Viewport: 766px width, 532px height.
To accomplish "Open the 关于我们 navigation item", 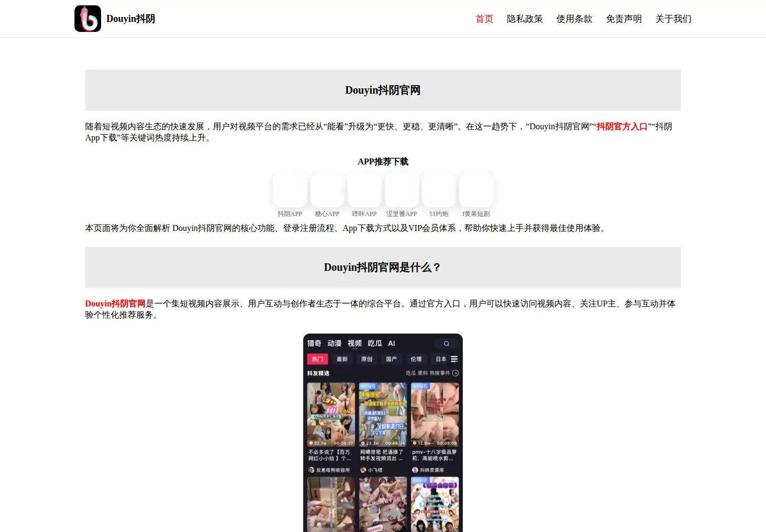I will [673, 19].
